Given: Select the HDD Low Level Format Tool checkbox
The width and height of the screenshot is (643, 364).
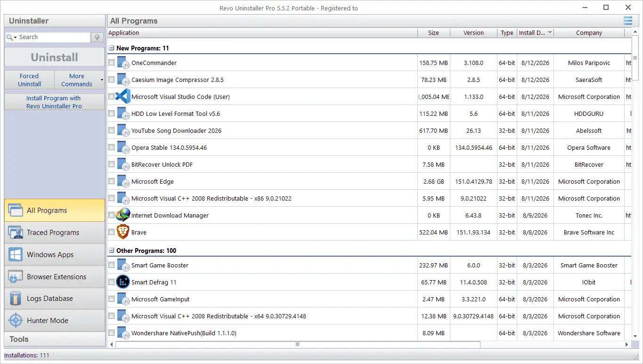Looking at the screenshot, I should (x=111, y=113).
